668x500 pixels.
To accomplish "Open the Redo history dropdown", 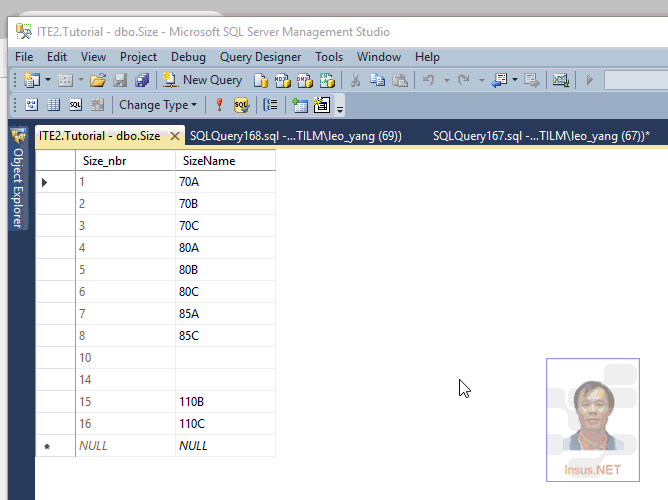I will coord(481,80).
